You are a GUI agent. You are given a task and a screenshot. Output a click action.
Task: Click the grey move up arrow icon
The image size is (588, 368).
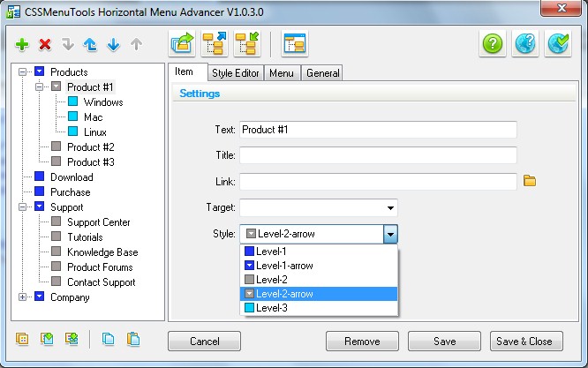[137, 45]
